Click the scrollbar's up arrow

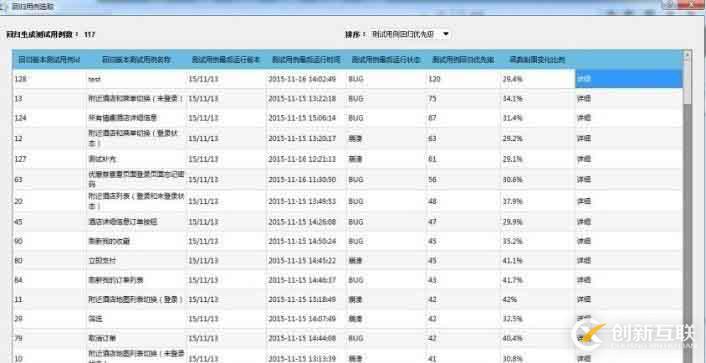pyautogui.click(x=687, y=55)
